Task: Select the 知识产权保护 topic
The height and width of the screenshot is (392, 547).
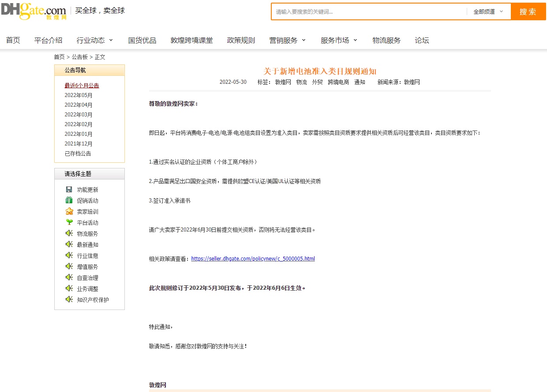Action: [x=93, y=300]
